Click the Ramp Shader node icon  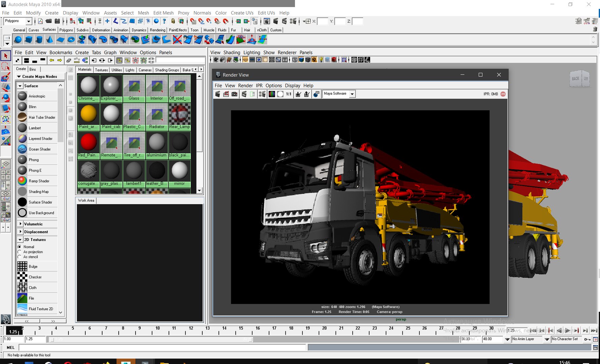point(22,181)
